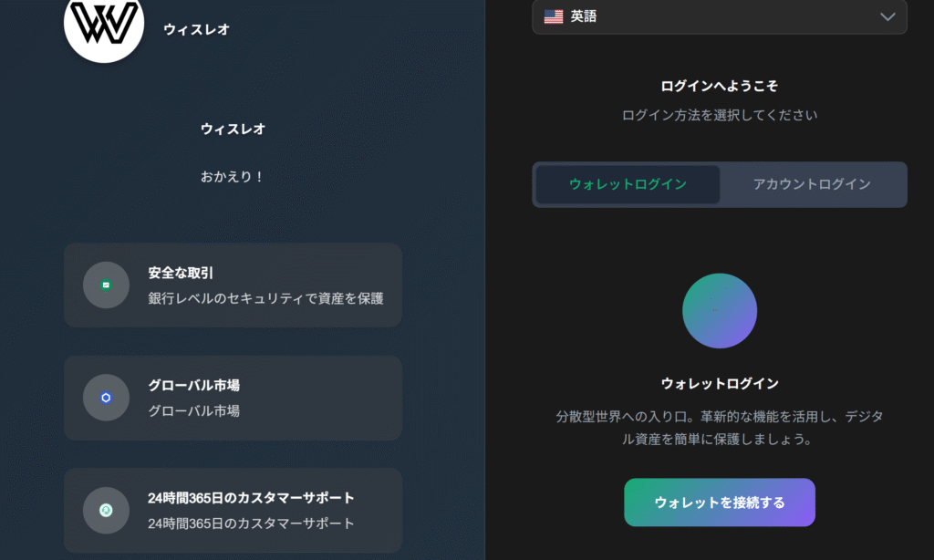
Task: Expand the language selector chevron arrow
Action: [887, 16]
